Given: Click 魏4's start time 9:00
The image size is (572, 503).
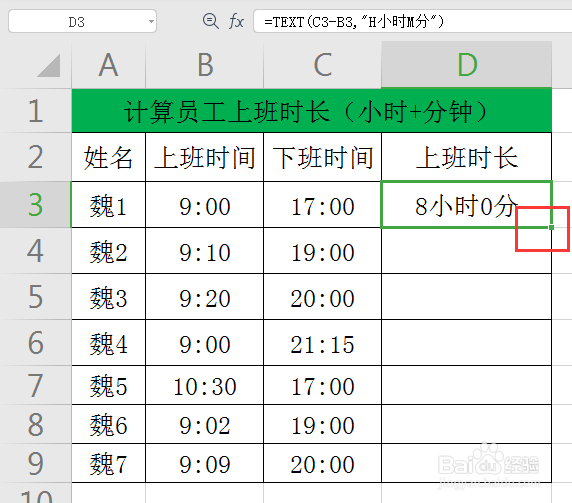Looking at the screenshot, I should pos(204,343).
